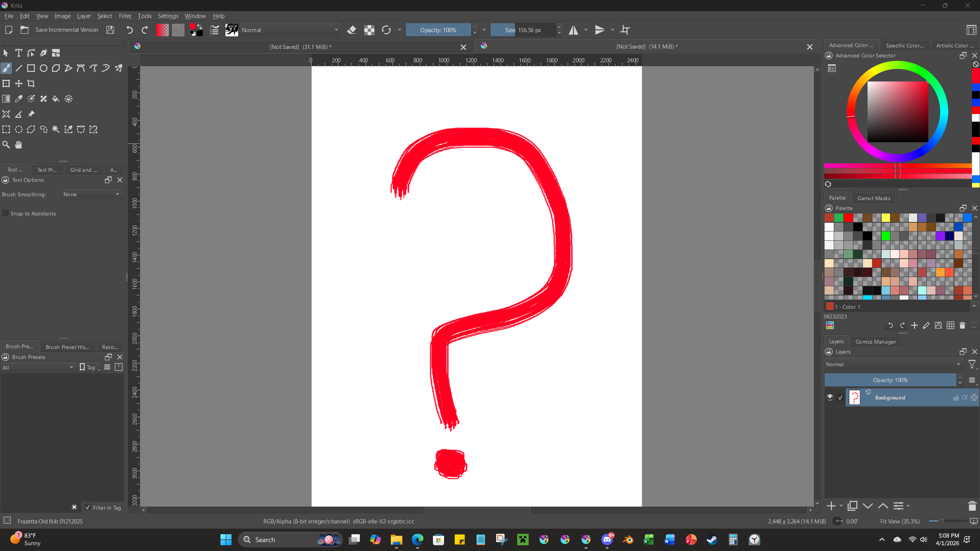Switch to the Gamut Masks tab
Image resolution: width=980 pixels, height=551 pixels.
tap(874, 198)
